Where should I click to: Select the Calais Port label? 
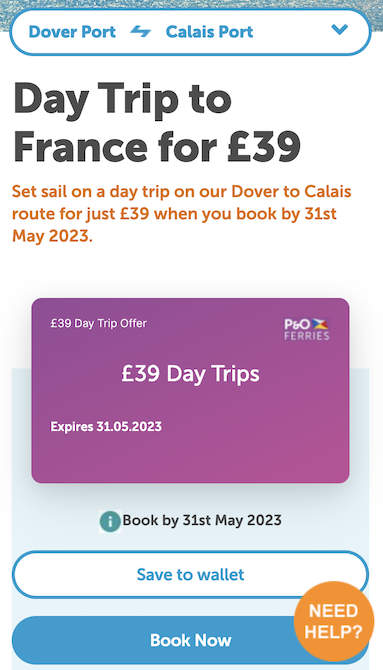(209, 32)
